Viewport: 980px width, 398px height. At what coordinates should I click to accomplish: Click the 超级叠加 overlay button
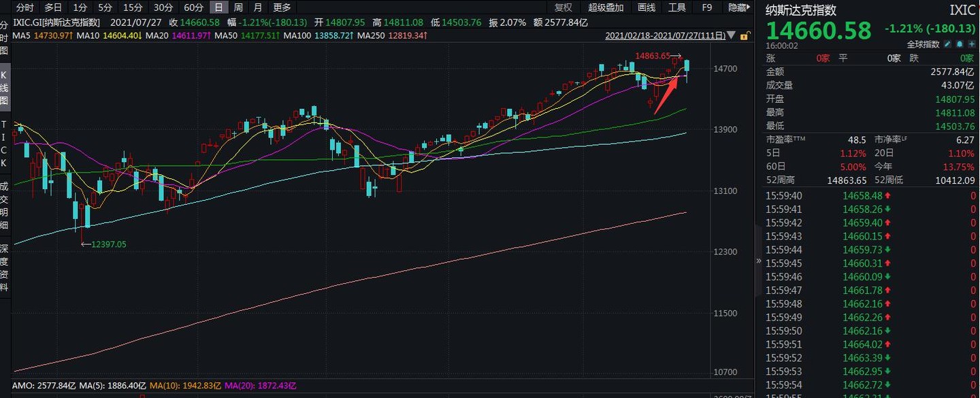click(606, 7)
